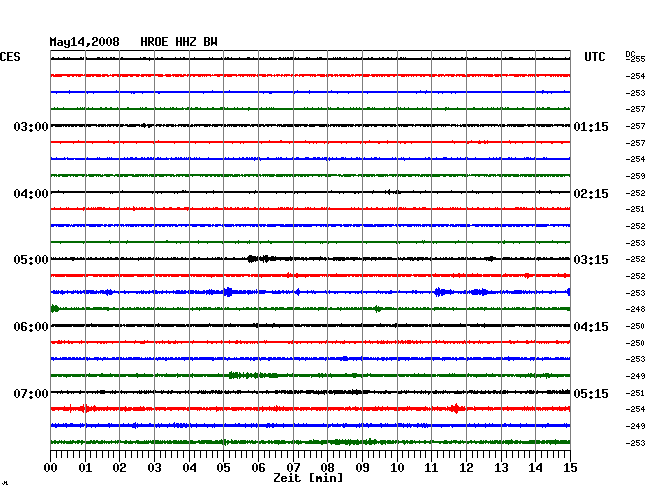Click minute tick label 06
Screen dimensions: 650x494
pos(258,468)
